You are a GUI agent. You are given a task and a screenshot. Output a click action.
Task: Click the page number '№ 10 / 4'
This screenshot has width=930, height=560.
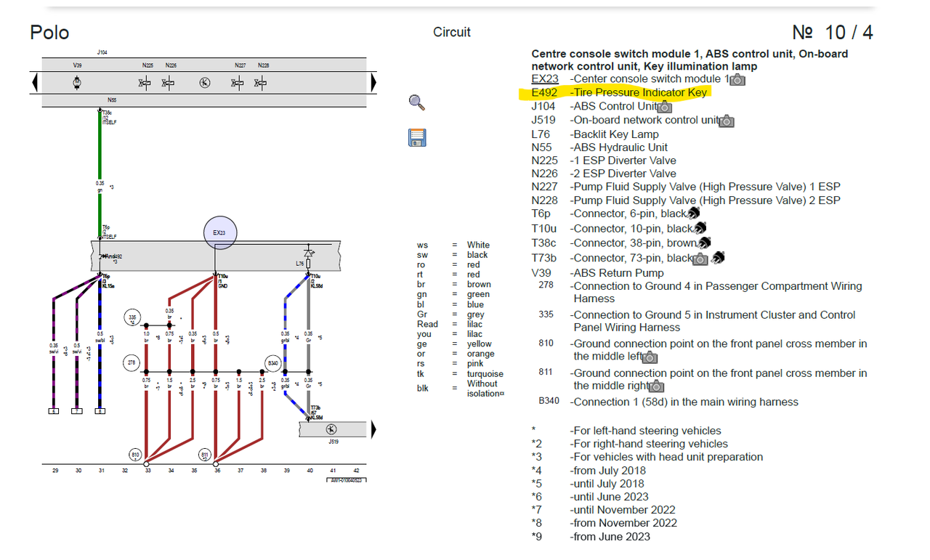pyautogui.click(x=833, y=33)
